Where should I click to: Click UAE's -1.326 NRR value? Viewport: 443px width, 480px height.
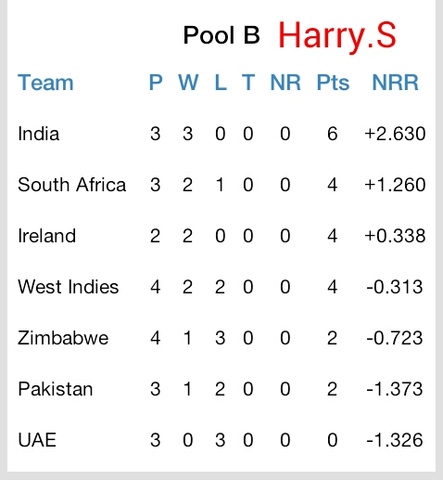pyautogui.click(x=395, y=440)
